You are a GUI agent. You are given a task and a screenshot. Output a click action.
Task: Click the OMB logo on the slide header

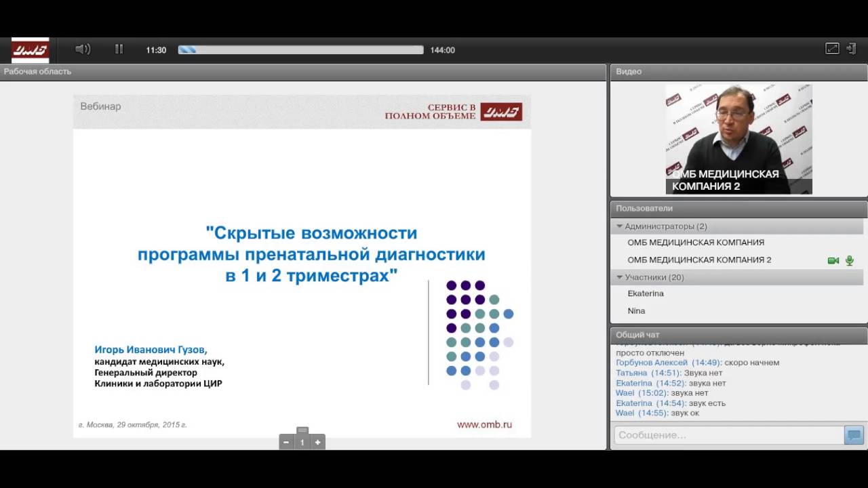pyautogui.click(x=501, y=112)
